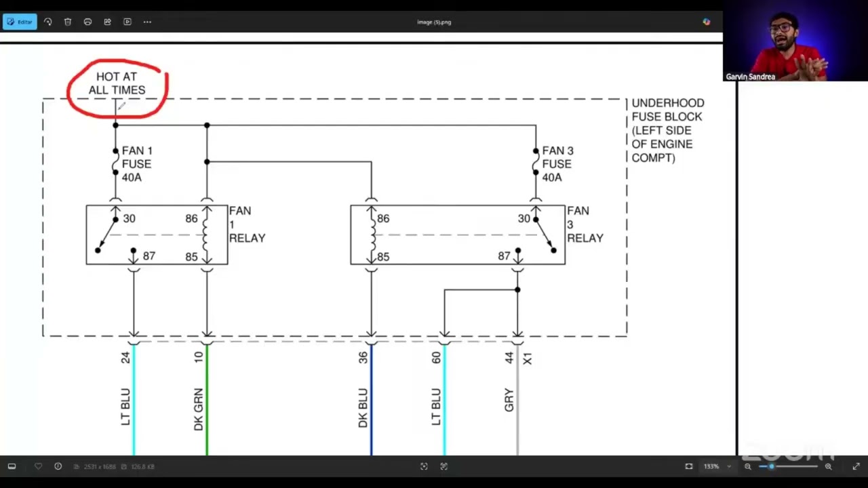Click the 2531 x 1688 dimensions text
Image resolution: width=868 pixels, height=488 pixels.
(99, 466)
